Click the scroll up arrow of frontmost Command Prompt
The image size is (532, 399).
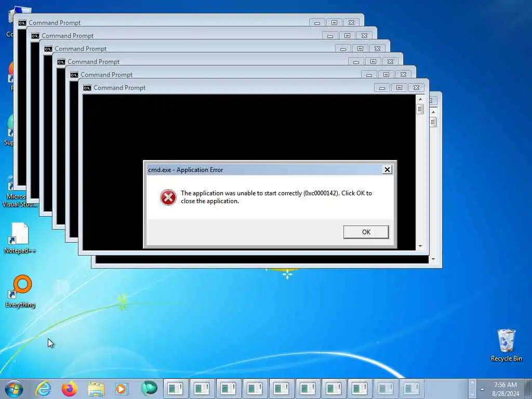click(x=420, y=99)
